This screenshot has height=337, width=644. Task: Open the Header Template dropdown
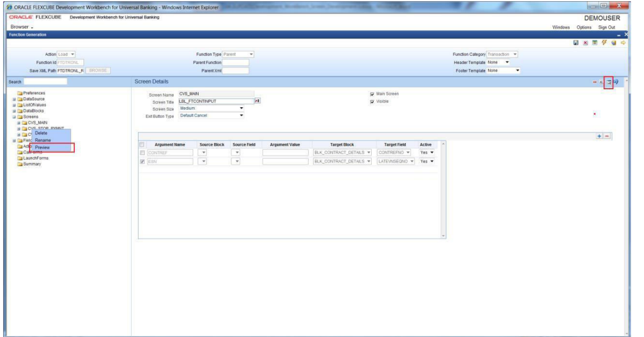(498, 63)
